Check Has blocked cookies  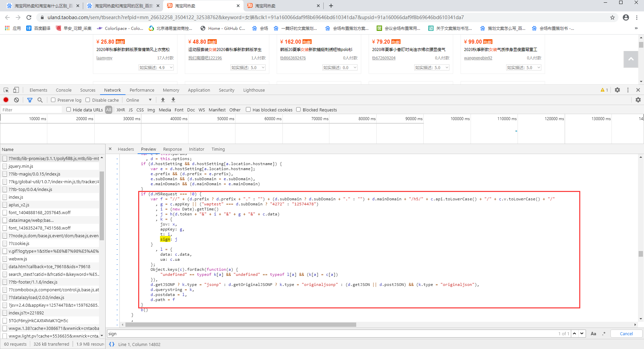click(248, 110)
